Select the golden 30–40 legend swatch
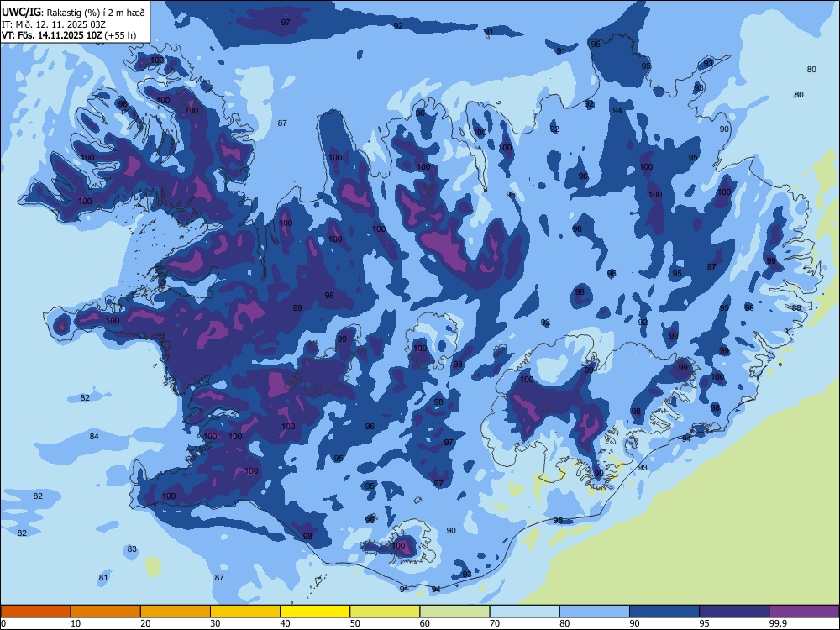This screenshot has width=840, height=630. [x=245, y=612]
